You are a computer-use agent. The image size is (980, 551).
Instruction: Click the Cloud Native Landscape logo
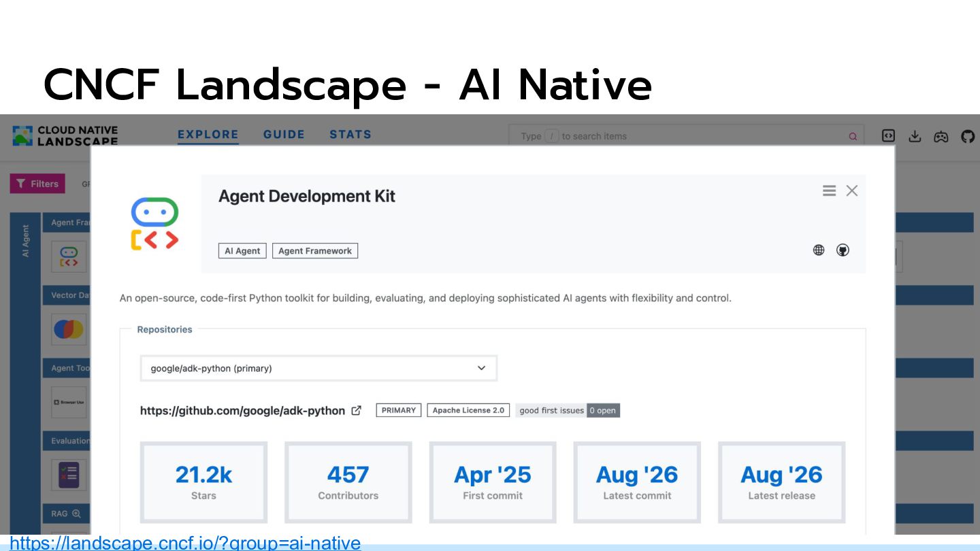[x=65, y=135]
